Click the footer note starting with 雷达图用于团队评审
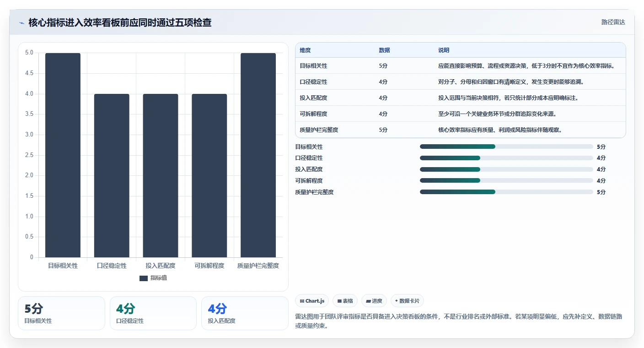 [x=458, y=321]
